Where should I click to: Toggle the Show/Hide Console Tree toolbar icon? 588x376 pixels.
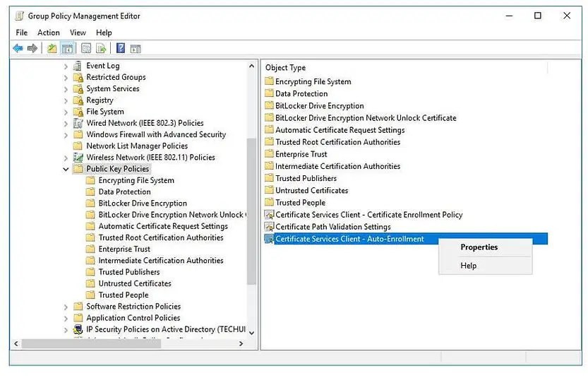(67, 48)
